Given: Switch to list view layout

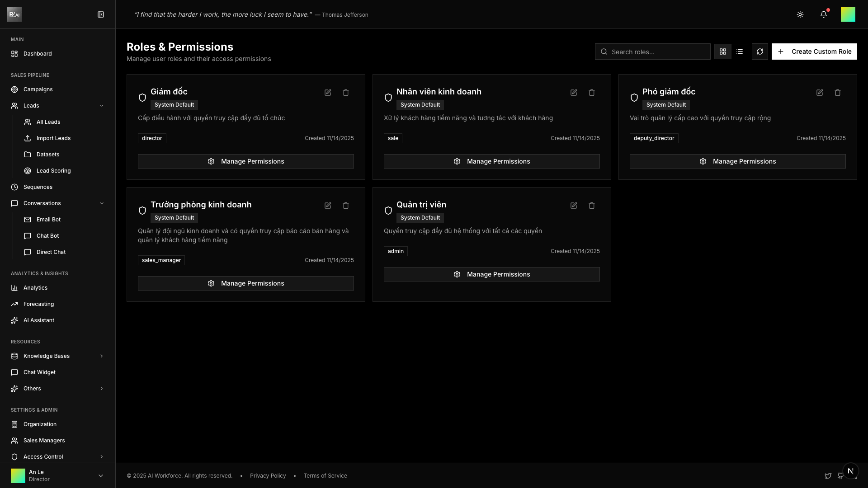Looking at the screenshot, I should point(740,52).
